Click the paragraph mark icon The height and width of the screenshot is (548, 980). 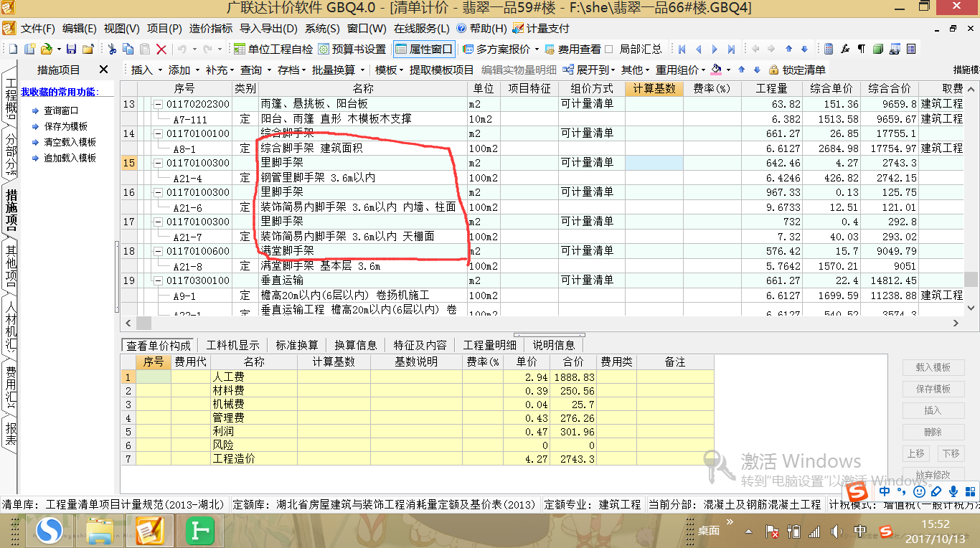(862, 49)
